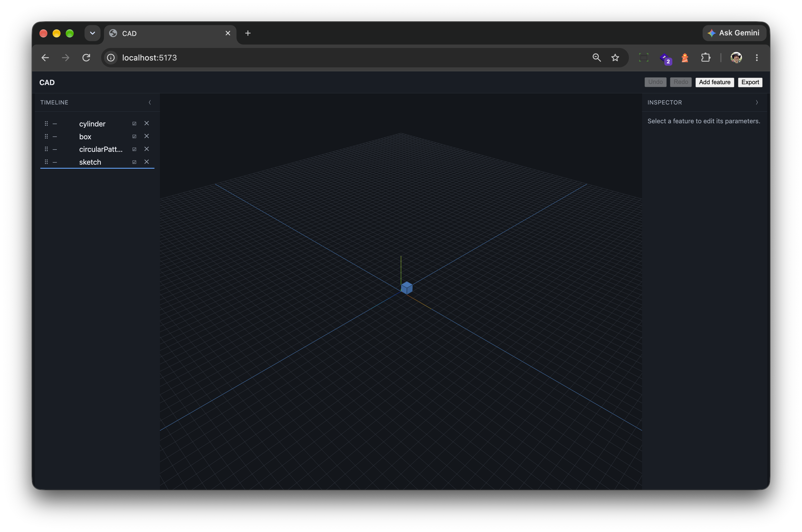Image resolution: width=802 pixels, height=532 pixels.
Task: Click the Redo button
Action: tap(680, 82)
